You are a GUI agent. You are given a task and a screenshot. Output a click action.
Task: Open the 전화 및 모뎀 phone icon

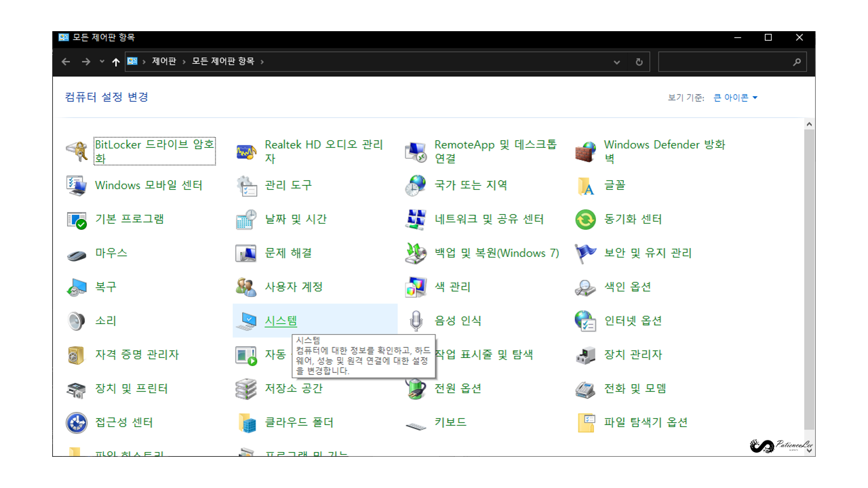tap(585, 389)
